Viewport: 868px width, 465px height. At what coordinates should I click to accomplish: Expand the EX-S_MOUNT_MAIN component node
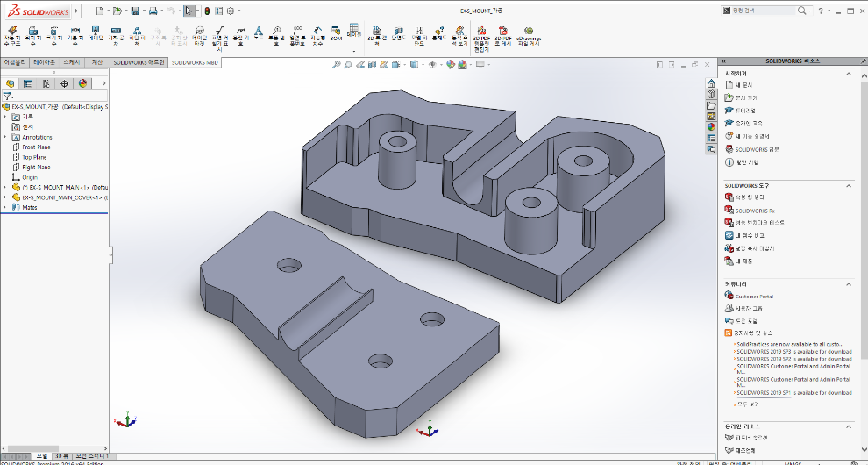[5, 187]
